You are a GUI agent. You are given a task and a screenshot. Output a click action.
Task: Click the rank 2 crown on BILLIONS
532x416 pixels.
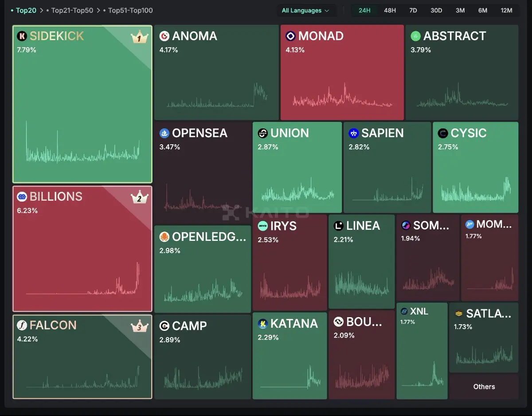tap(139, 198)
